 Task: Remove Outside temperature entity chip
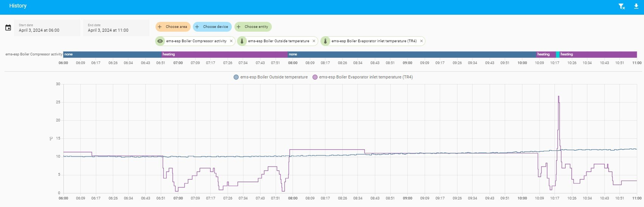pyautogui.click(x=314, y=41)
